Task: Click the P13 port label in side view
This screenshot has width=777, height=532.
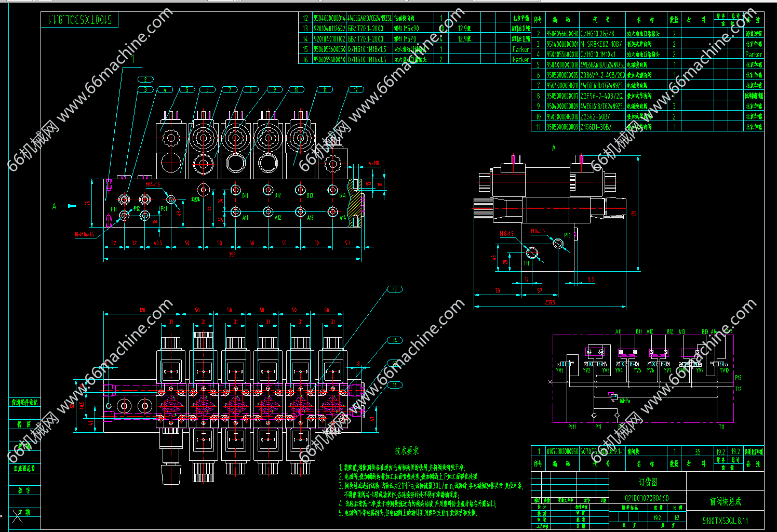Action: click(x=567, y=235)
